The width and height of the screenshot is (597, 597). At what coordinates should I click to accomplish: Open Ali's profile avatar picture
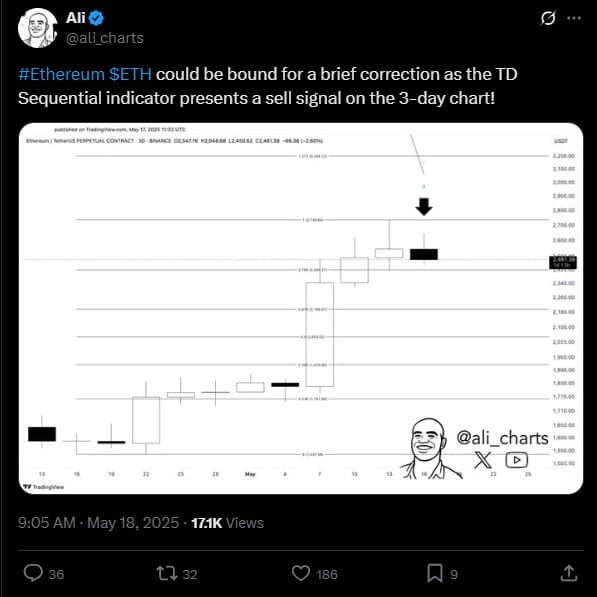(37, 29)
